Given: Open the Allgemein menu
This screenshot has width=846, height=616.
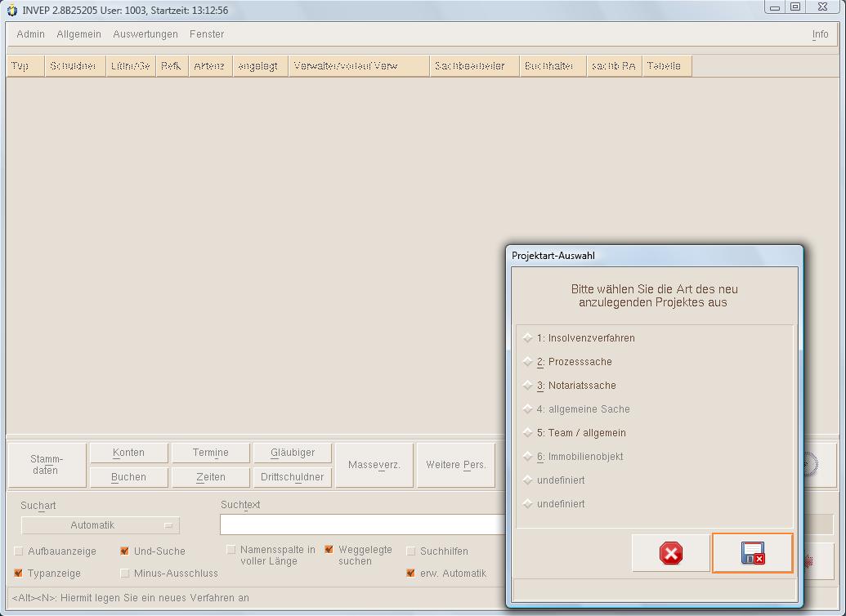Looking at the screenshot, I should 78,34.
